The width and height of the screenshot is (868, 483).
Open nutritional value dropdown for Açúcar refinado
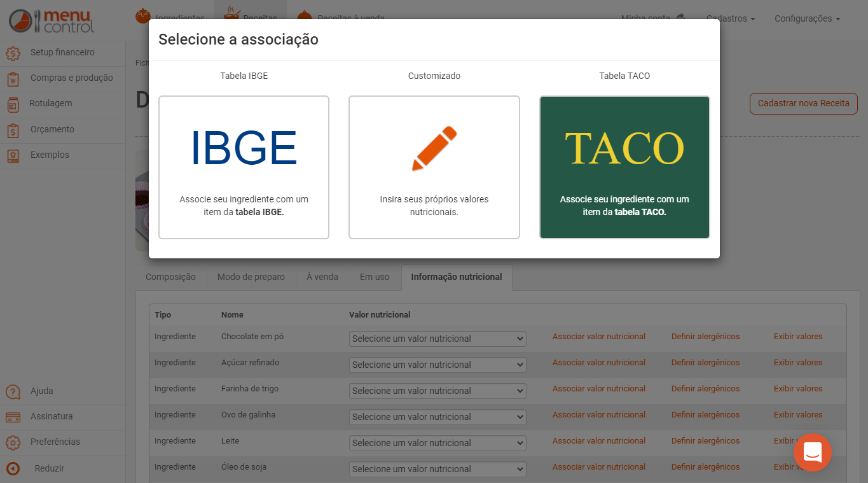pos(437,365)
